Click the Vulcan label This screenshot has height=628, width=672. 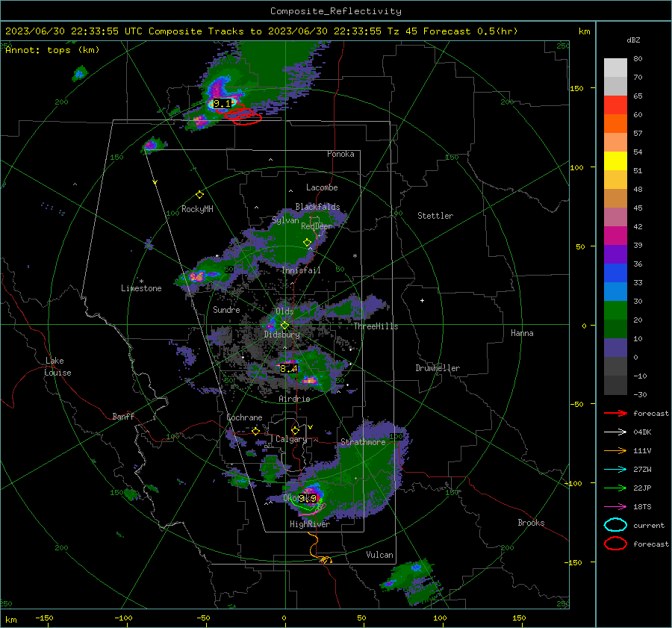(x=379, y=555)
